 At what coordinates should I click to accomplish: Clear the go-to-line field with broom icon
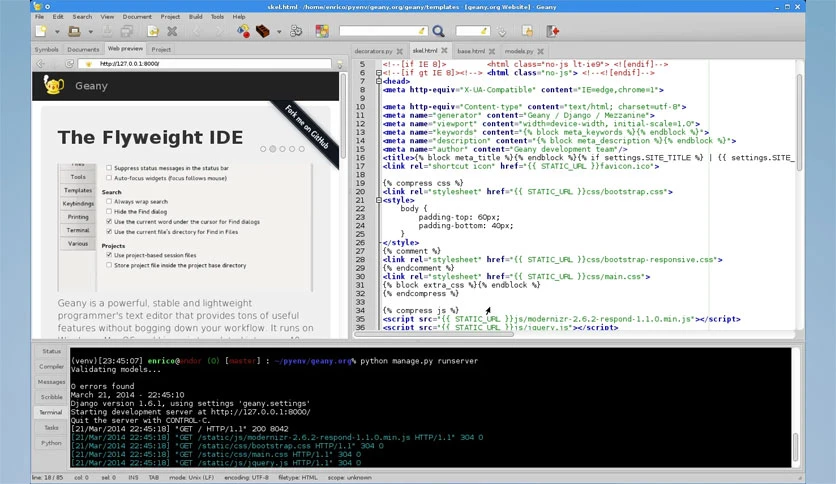click(x=484, y=31)
